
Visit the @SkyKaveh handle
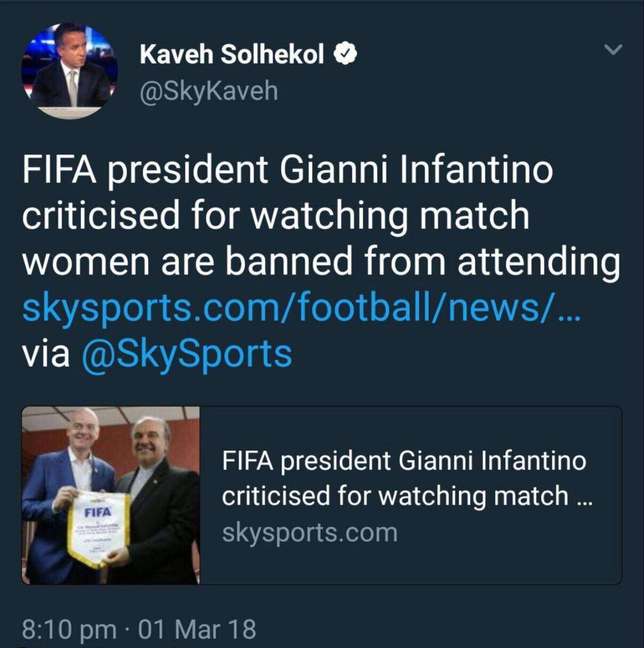[x=208, y=91]
